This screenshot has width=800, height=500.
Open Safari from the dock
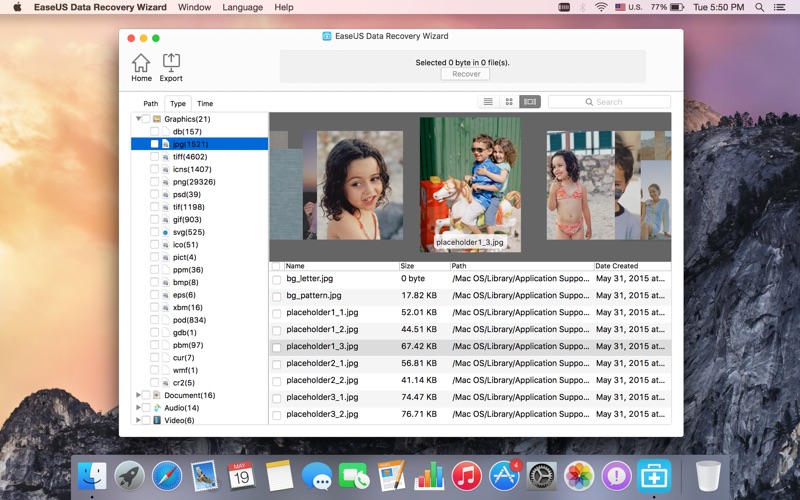pyautogui.click(x=167, y=476)
